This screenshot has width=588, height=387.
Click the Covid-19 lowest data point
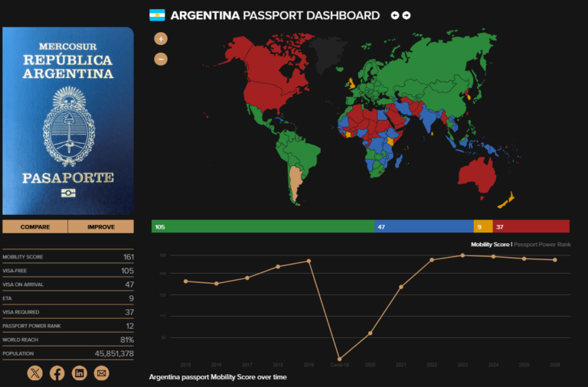click(x=339, y=359)
